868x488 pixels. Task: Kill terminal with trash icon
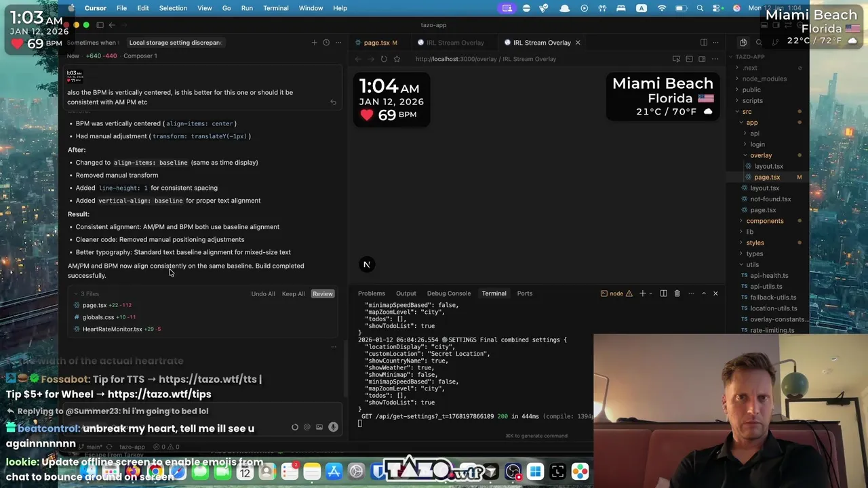tap(677, 293)
